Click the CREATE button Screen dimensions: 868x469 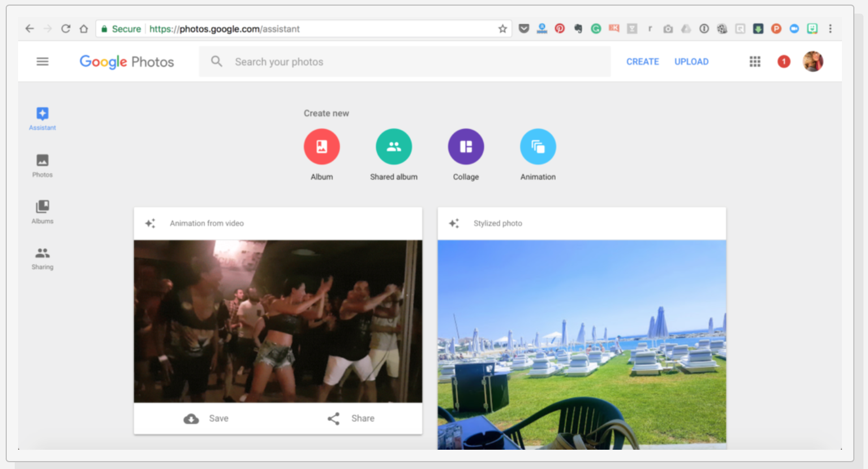[642, 62]
